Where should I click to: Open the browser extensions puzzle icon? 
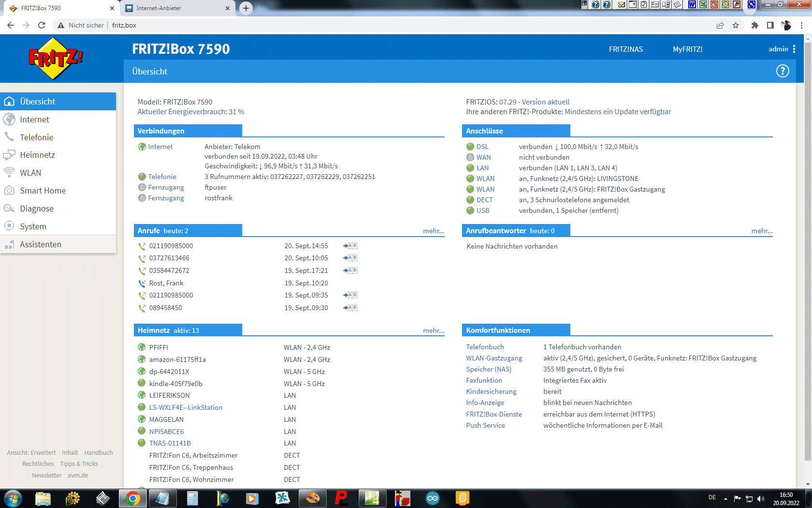(755, 25)
